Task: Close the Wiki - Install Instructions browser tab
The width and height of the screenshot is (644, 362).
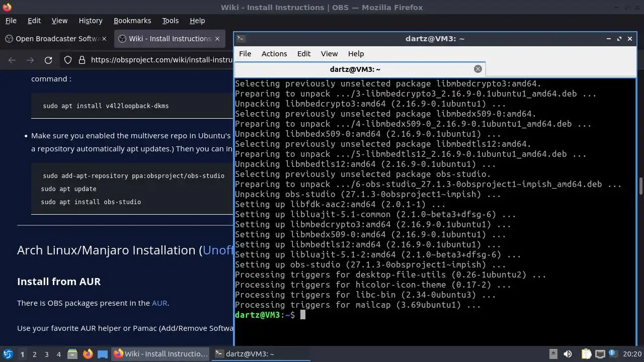Action: 217,39
